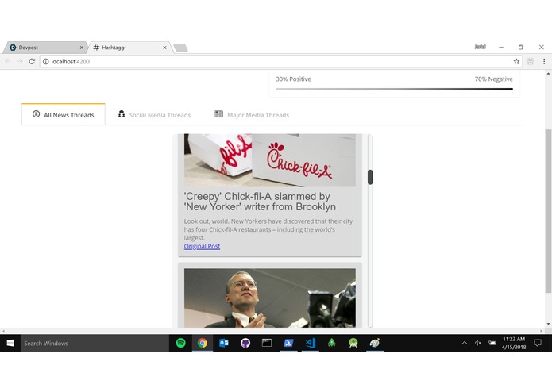Click the Social Media Threads people icon
The height and width of the screenshot is (392, 552).
(x=122, y=114)
